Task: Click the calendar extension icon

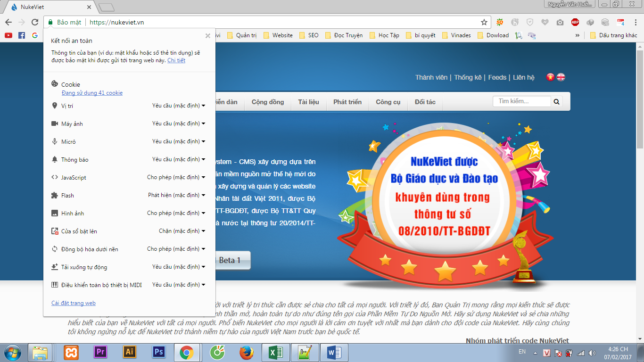Action: tap(620, 22)
